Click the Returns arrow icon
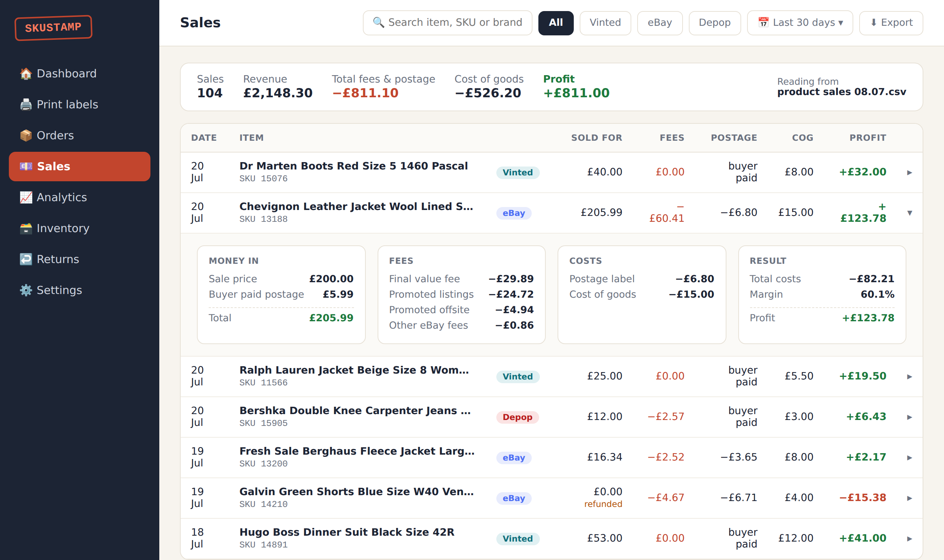 click(26, 259)
